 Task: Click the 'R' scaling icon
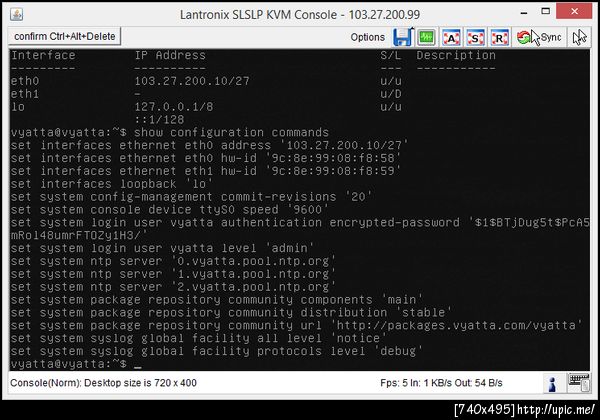point(499,37)
